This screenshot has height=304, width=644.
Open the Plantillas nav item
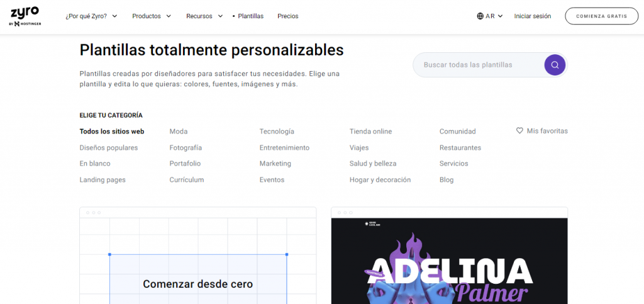[x=250, y=16]
